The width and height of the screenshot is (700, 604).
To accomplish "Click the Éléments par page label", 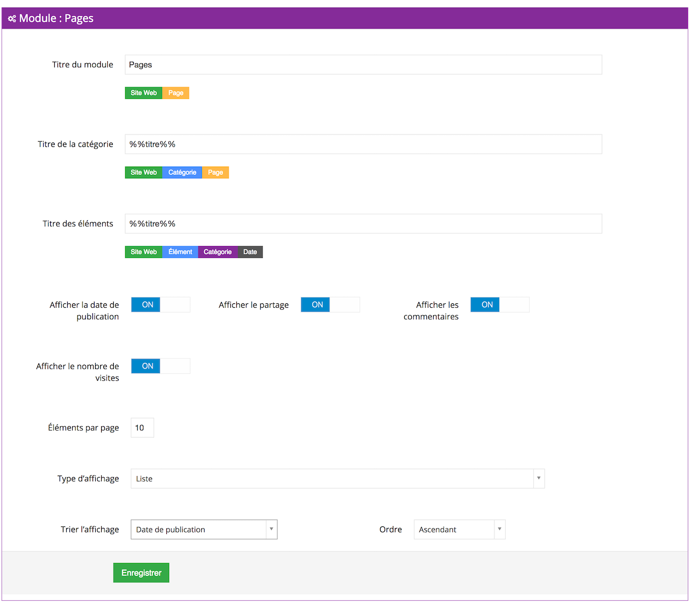I will 83,427.
